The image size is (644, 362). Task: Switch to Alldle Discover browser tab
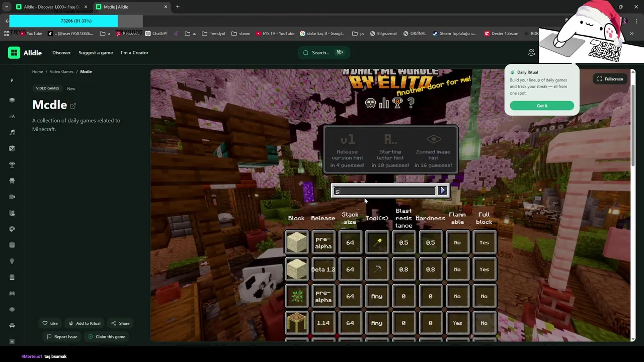pyautogui.click(x=51, y=7)
